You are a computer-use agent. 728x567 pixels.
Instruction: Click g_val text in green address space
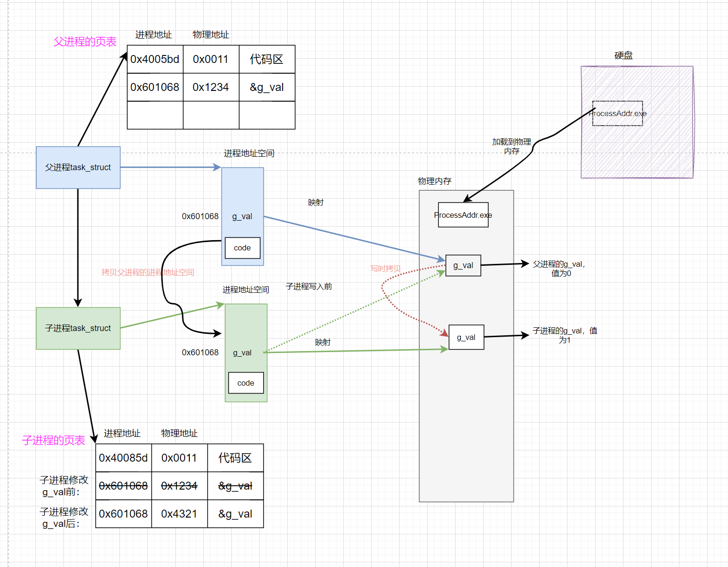(242, 353)
